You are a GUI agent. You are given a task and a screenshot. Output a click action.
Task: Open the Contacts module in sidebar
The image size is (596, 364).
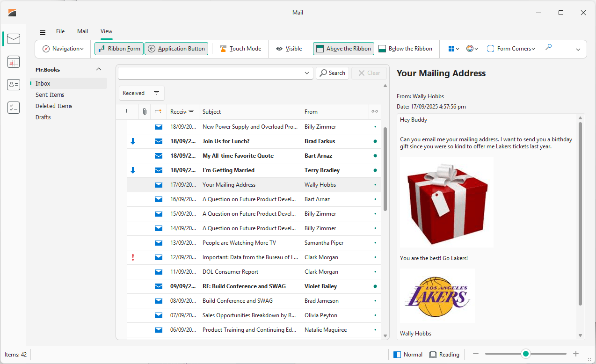pos(14,85)
